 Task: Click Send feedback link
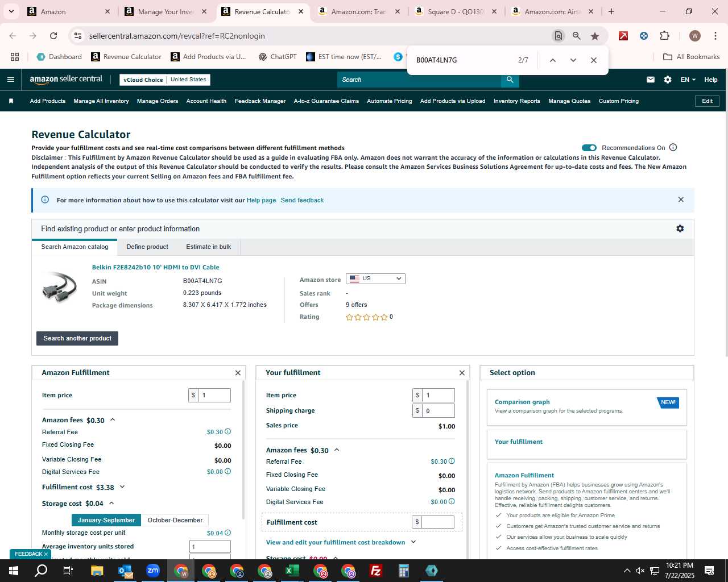[x=302, y=200]
